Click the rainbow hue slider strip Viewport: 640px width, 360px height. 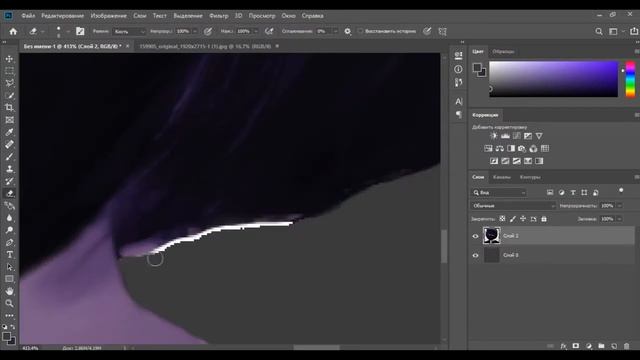point(630,79)
